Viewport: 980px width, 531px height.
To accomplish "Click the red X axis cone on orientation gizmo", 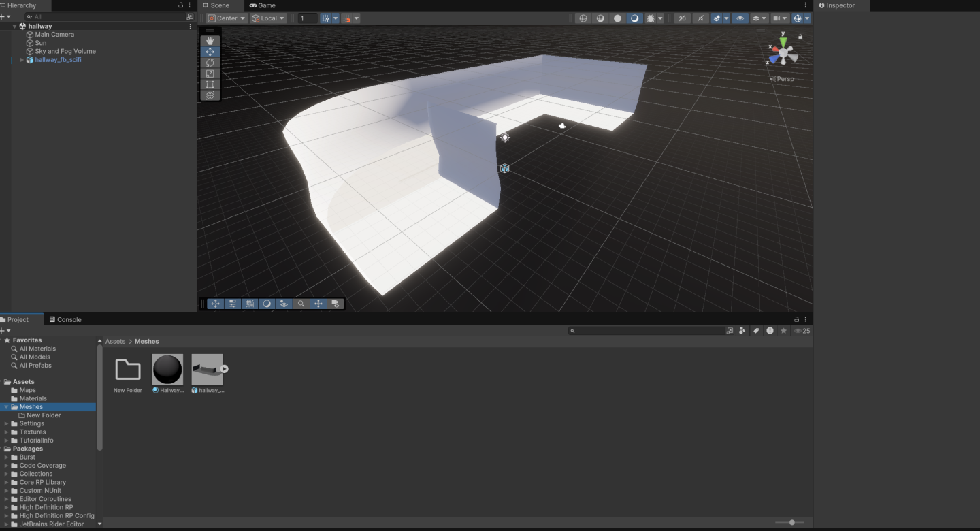I will 774,49.
